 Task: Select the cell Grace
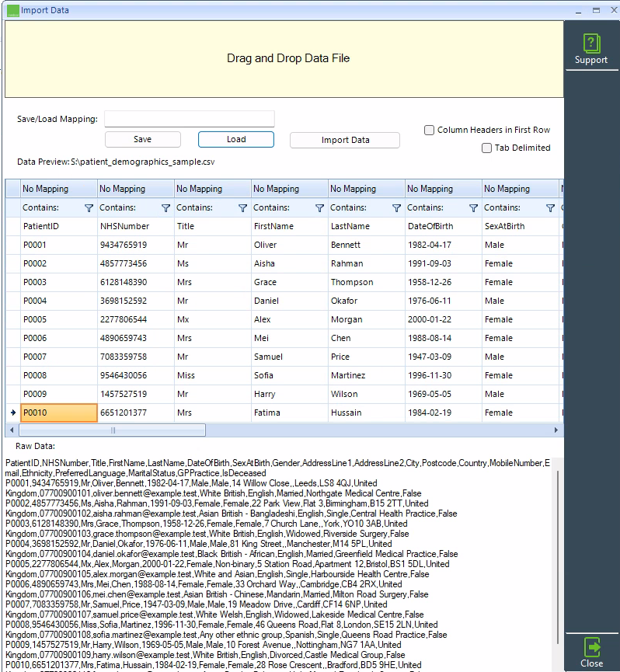290,283
